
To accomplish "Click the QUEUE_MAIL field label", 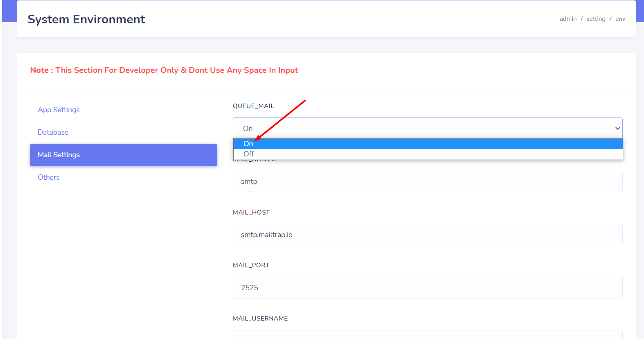I will (253, 106).
